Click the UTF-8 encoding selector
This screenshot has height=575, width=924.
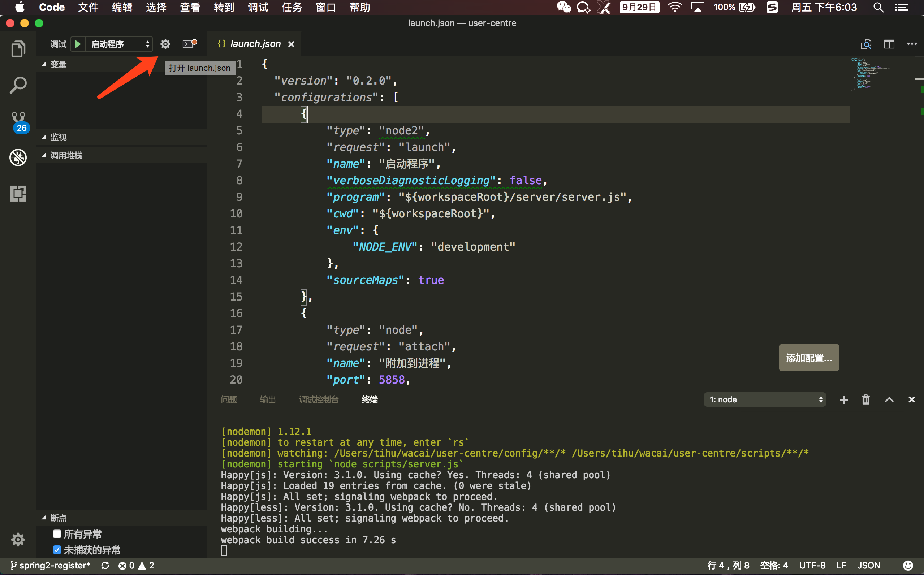812,566
